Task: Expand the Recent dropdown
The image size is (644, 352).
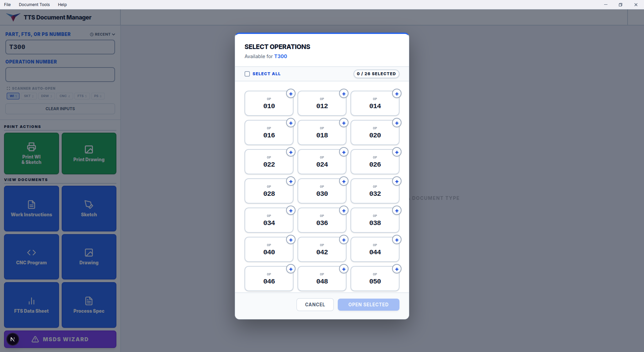Action: [103, 34]
